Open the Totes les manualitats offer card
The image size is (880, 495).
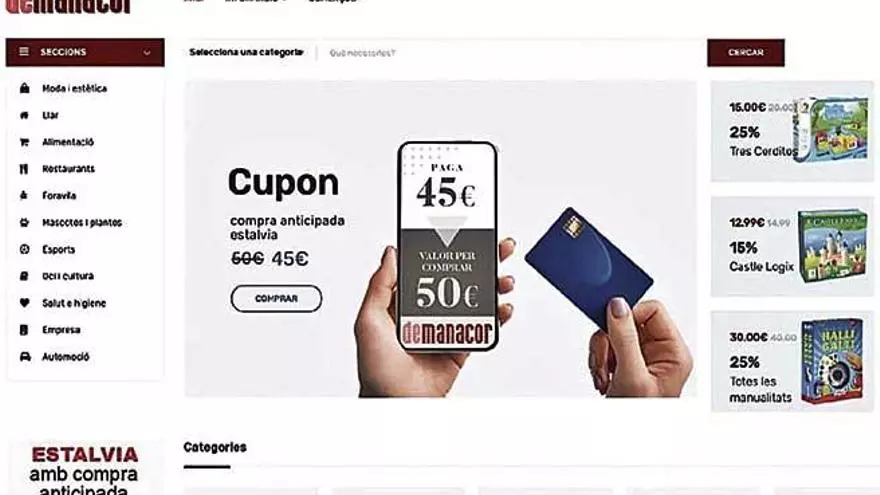pos(792,361)
